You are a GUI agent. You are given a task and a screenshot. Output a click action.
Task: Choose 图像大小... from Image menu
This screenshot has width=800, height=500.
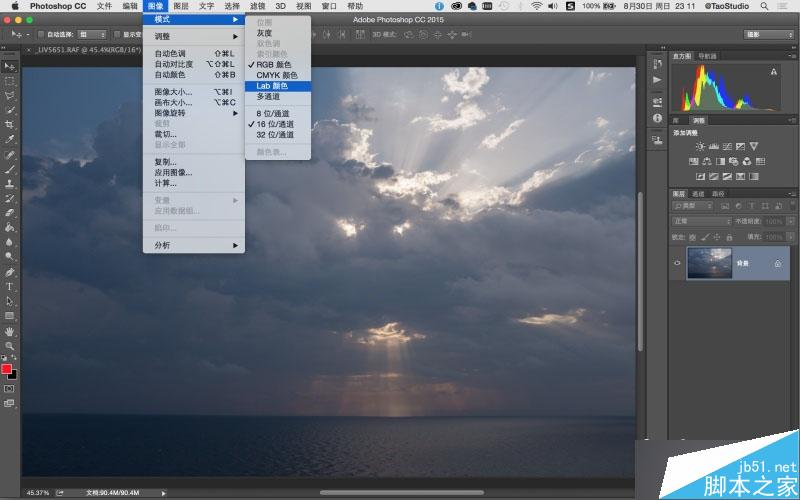tap(194, 92)
